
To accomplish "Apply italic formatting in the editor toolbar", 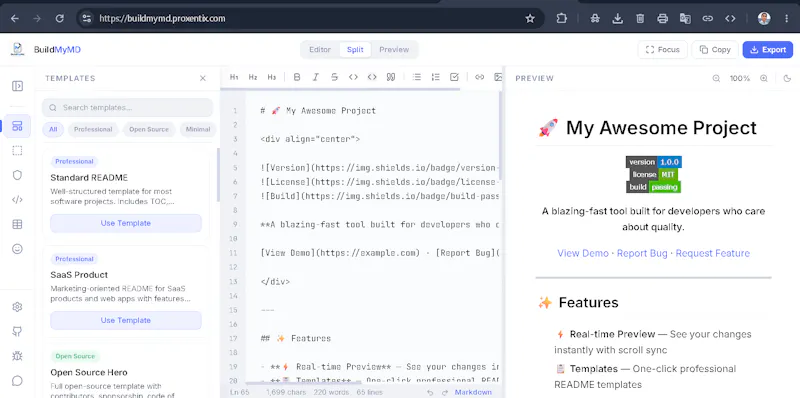I will (316, 77).
